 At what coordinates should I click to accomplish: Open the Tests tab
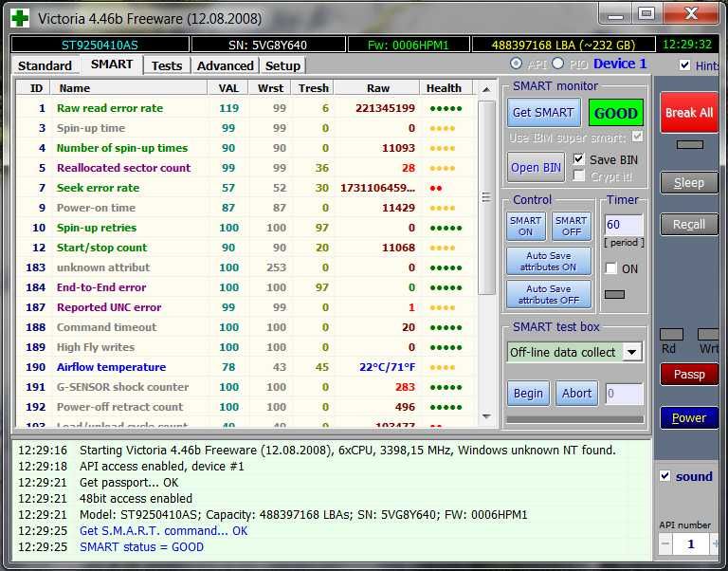click(x=167, y=65)
